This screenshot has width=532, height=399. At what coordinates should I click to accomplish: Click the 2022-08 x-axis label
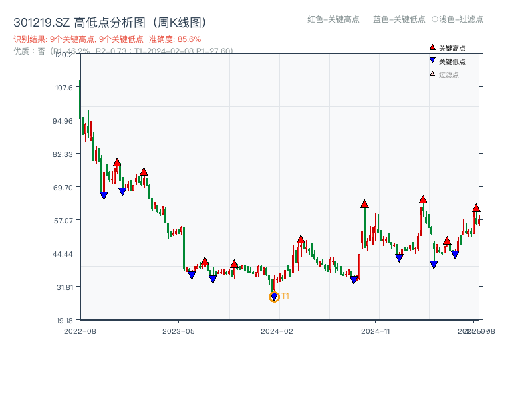[x=80, y=331]
